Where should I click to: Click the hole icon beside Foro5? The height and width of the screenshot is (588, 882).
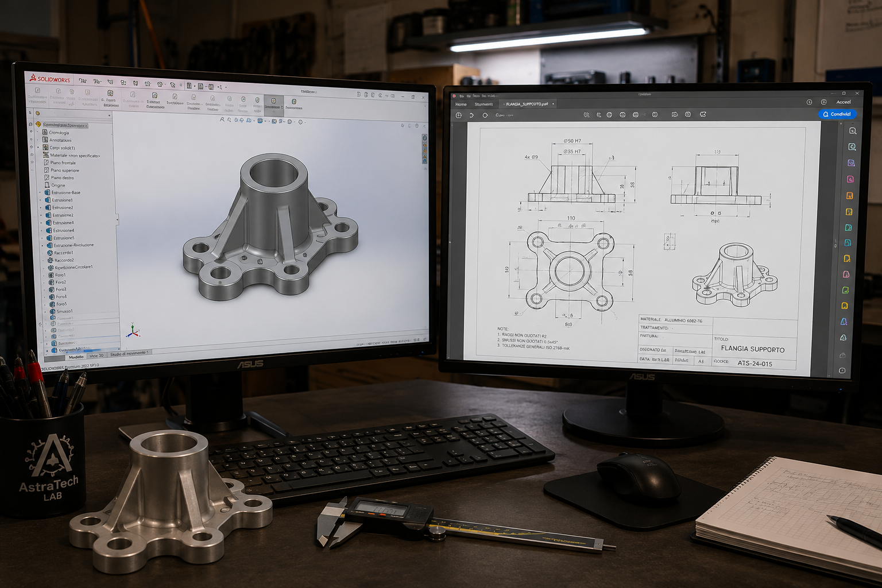coord(52,304)
